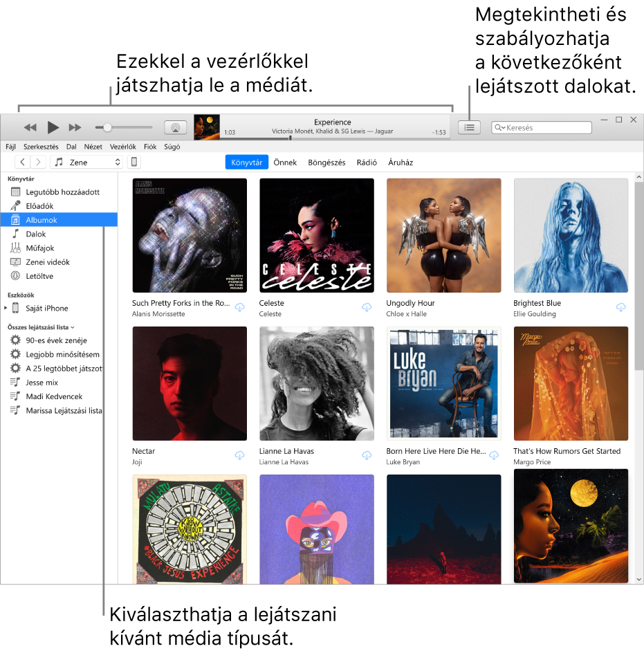Expand the Saját iPhone disclosure triangle
The width and height of the screenshot is (644, 653).
(6, 309)
